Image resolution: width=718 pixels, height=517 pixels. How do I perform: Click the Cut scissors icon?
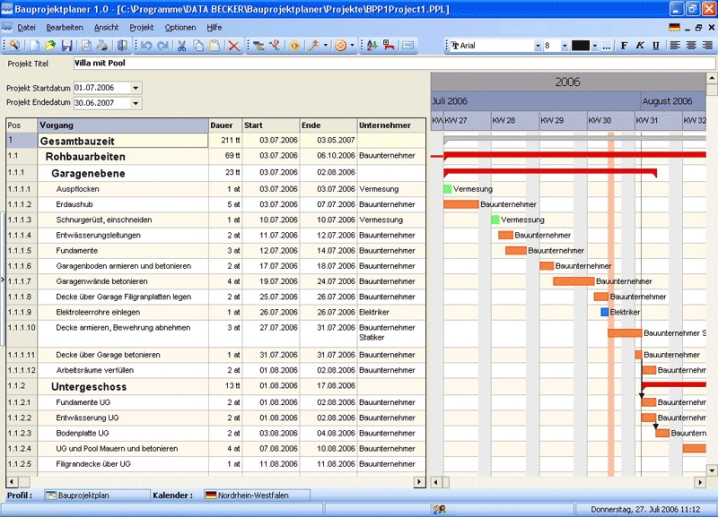point(183,46)
